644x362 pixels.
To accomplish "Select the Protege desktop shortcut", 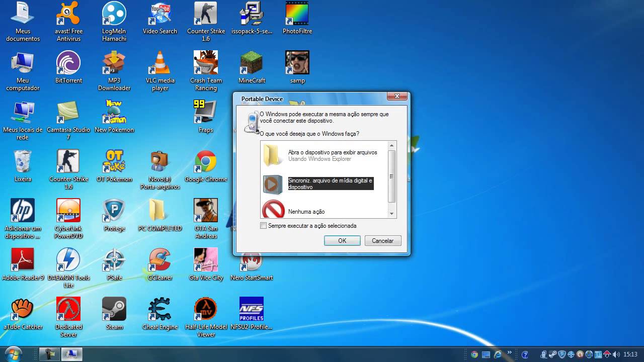I will click(x=114, y=215).
